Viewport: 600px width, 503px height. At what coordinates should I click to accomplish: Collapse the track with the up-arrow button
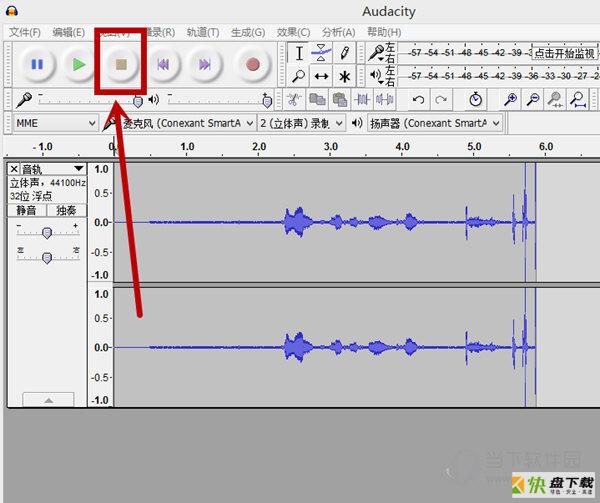pos(48,400)
